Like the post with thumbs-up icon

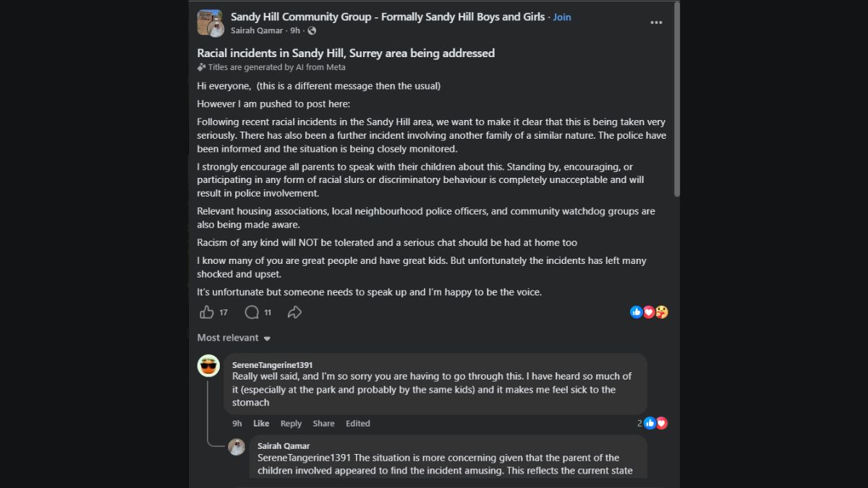[x=207, y=312]
